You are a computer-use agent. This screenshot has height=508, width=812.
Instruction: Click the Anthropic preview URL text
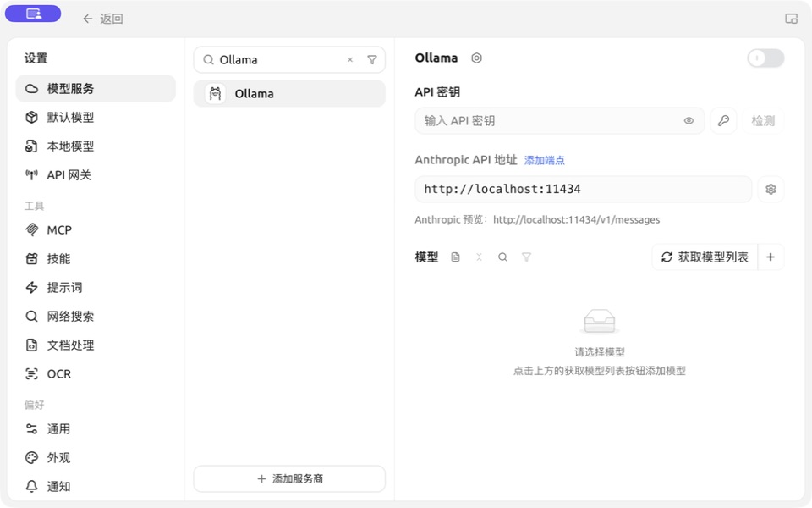tap(576, 220)
